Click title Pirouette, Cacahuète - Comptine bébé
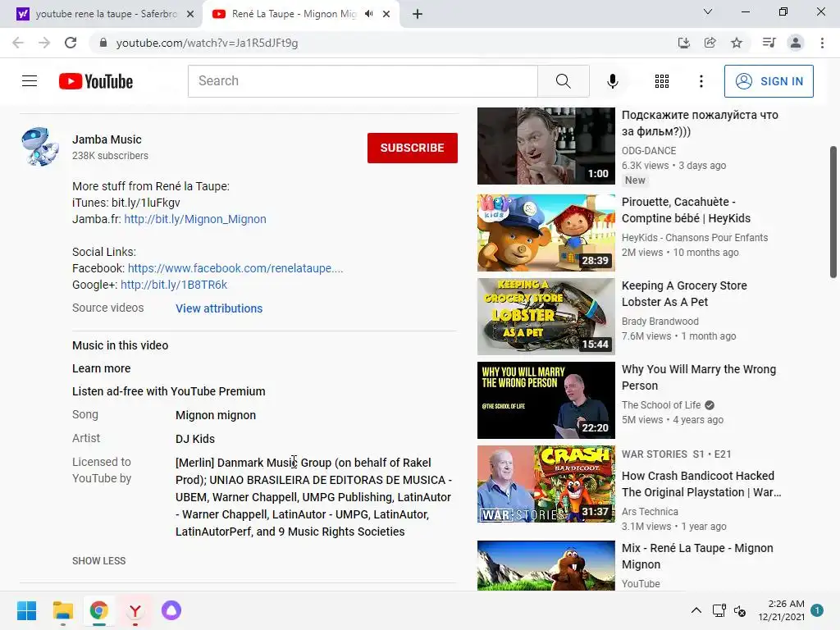The image size is (840, 630). pos(686,210)
